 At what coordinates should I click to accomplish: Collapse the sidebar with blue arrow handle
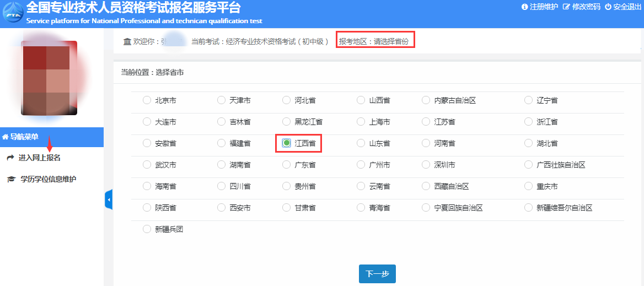coord(109,200)
